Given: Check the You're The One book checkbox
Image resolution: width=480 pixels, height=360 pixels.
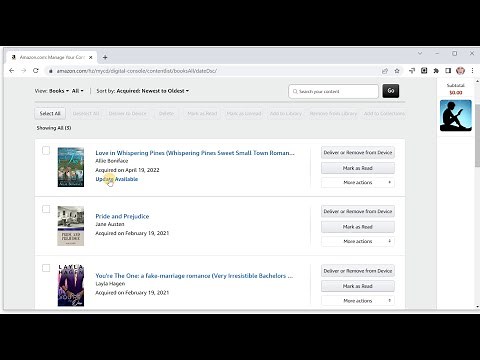Looking at the screenshot, I should click(46, 268).
